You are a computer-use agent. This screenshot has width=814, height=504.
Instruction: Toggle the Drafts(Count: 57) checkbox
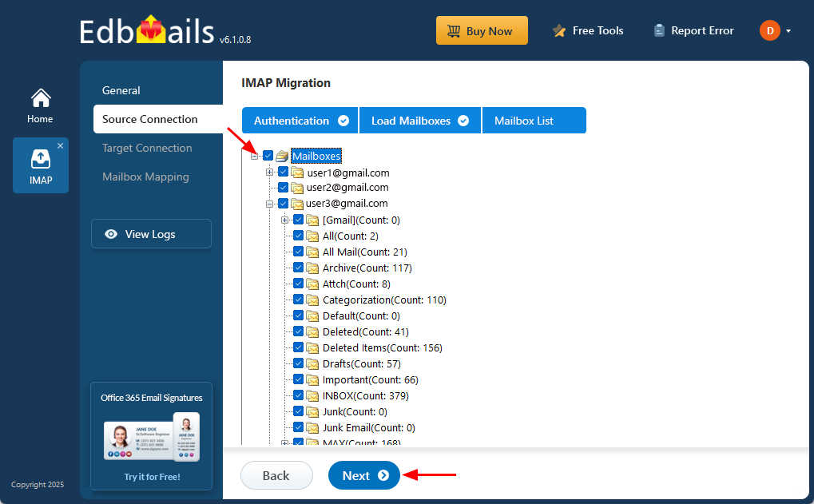pos(298,363)
